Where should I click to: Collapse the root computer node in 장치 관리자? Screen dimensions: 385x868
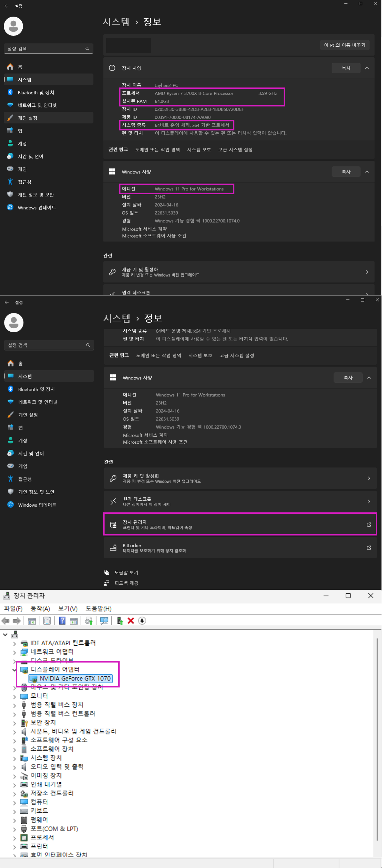tap(5, 634)
